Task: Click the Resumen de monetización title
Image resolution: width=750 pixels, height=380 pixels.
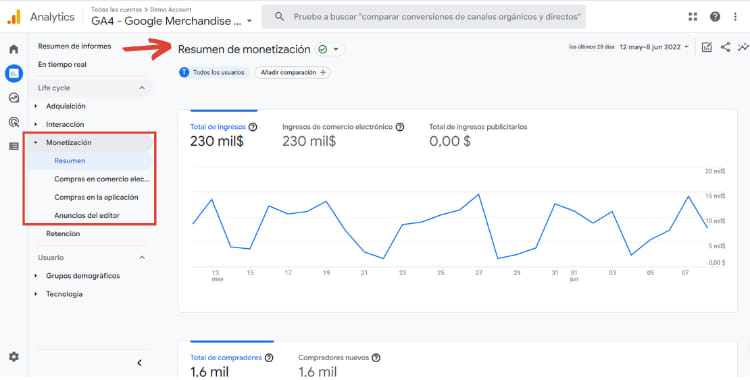Action: [244, 49]
